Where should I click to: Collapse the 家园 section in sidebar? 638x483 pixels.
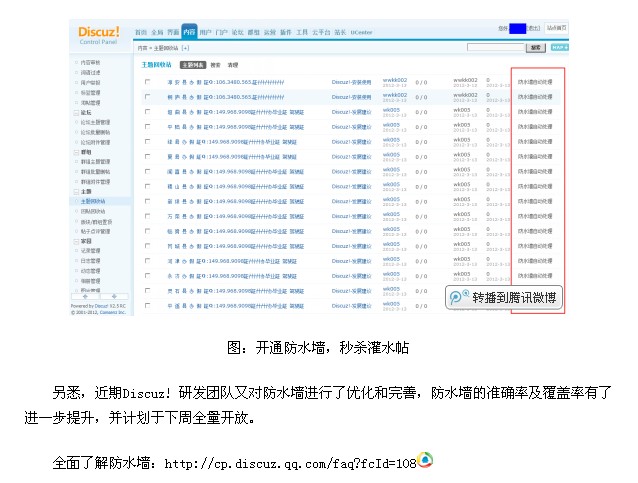tap(76, 241)
